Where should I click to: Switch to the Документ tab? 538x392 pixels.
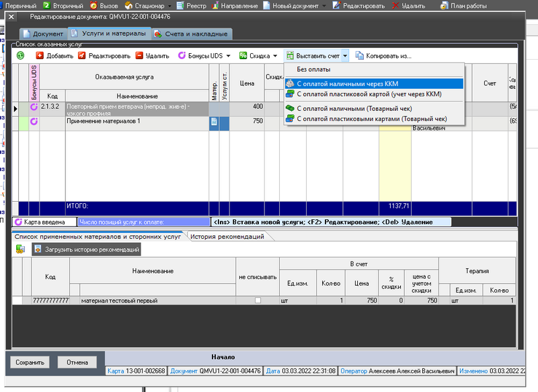[x=43, y=34]
